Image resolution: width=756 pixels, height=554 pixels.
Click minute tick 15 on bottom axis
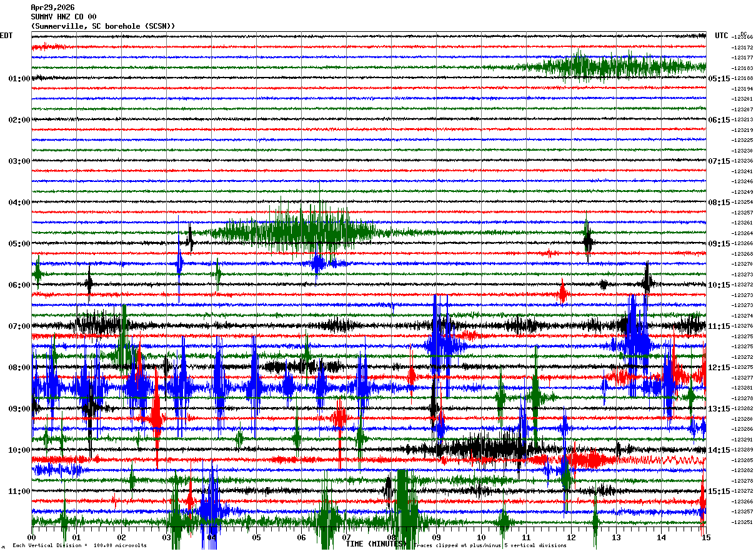click(x=706, y=537)
